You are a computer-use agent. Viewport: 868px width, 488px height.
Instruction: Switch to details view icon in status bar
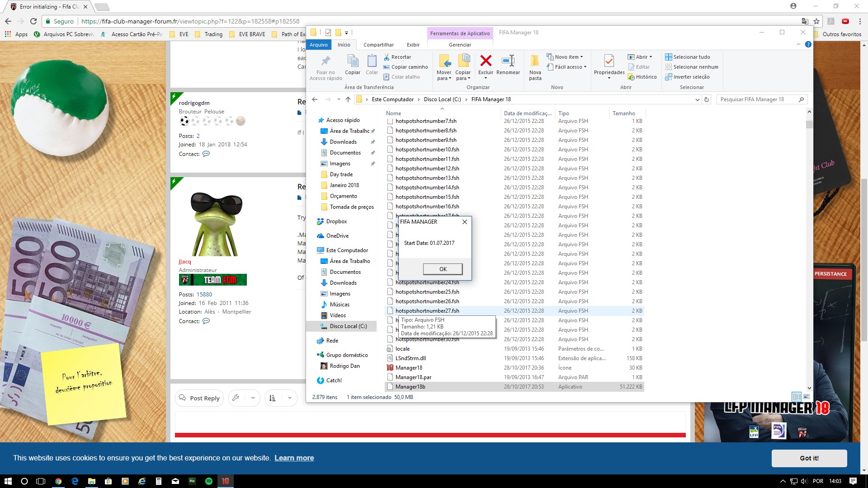797,397
